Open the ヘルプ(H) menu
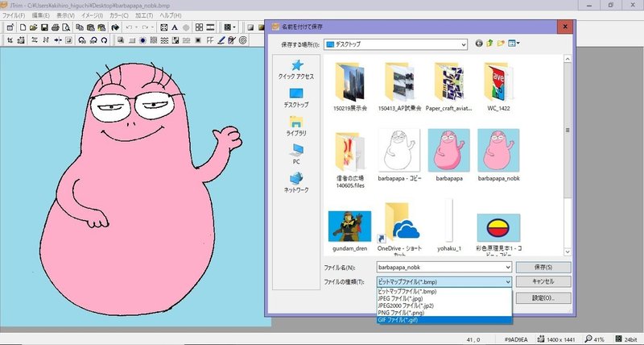Image resolution: width=644 pixels, height=345 pixels. [170, 15]
